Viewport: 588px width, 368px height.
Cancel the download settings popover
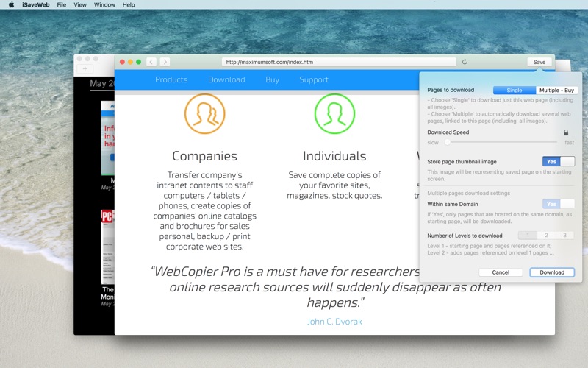click(x=501, y=272)
